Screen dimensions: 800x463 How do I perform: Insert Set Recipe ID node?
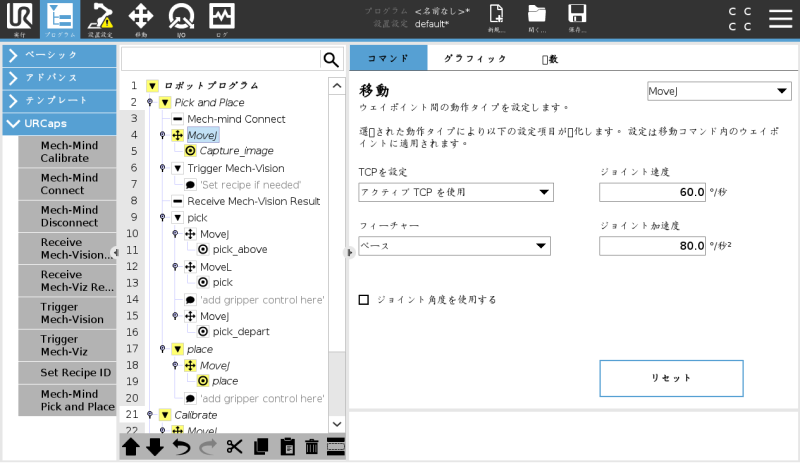[67, 373]
